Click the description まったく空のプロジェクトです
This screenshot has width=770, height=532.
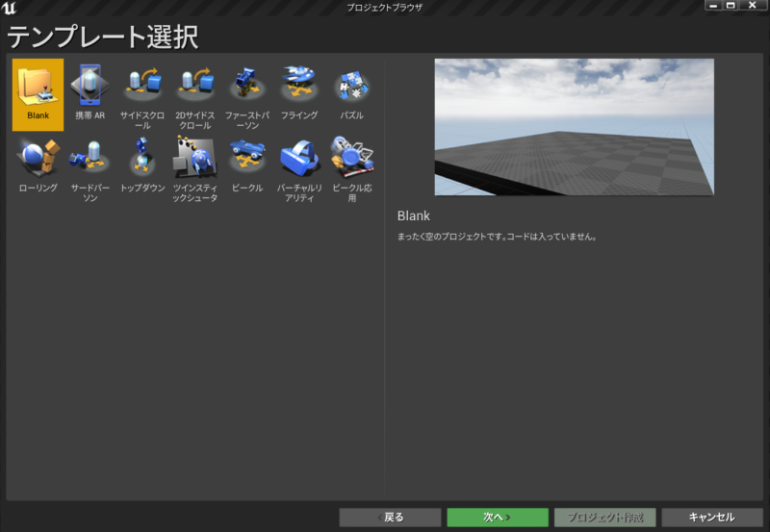coord(497,237)
